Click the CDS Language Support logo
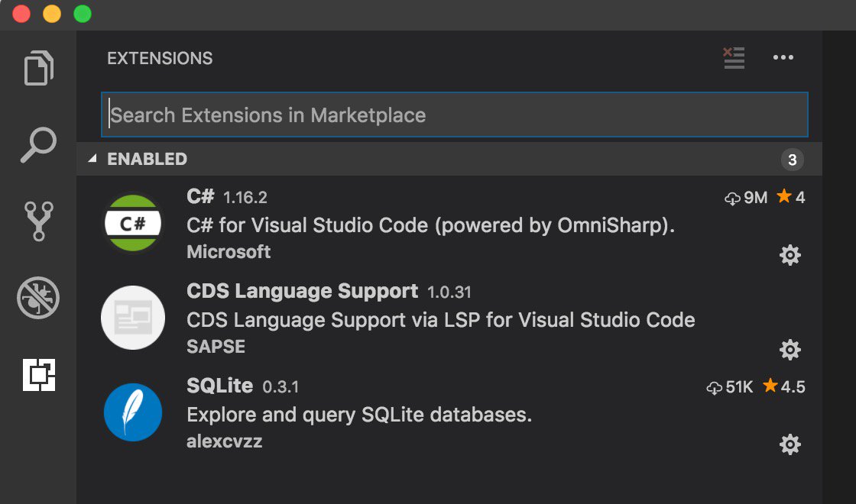The image size is (856, 504). click(133, 318)
